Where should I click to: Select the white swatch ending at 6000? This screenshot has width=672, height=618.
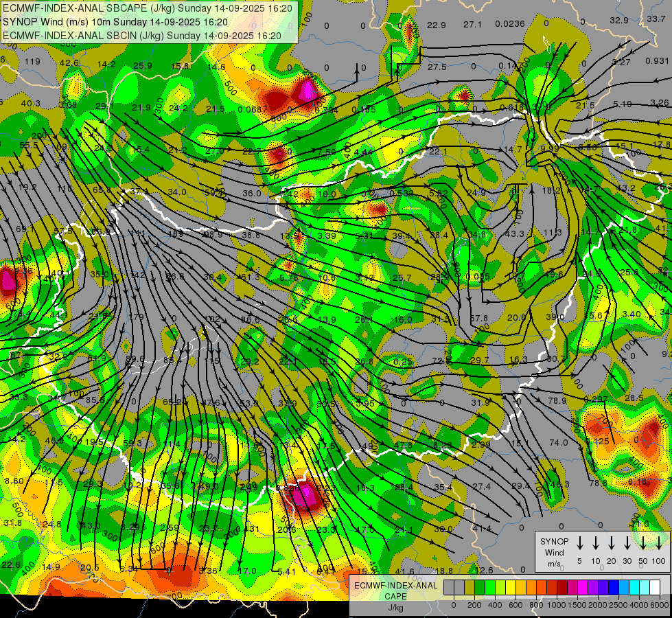tap(654, 587)
